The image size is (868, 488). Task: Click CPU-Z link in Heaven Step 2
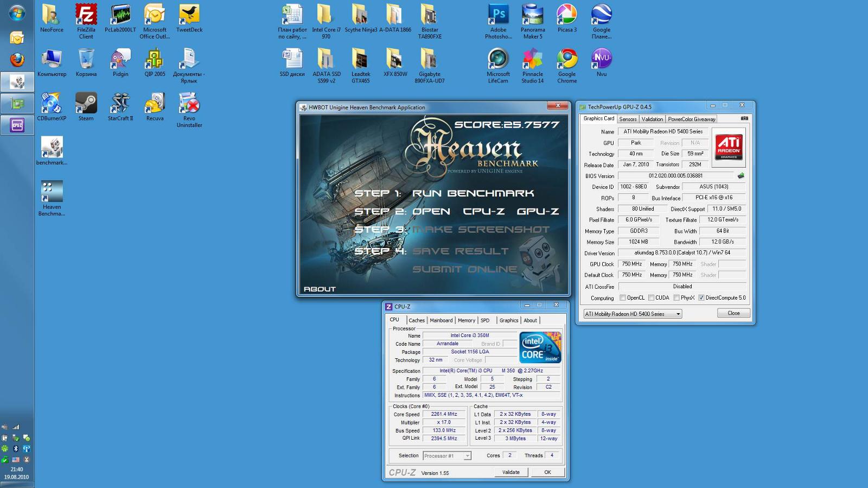tap(484, 212)
